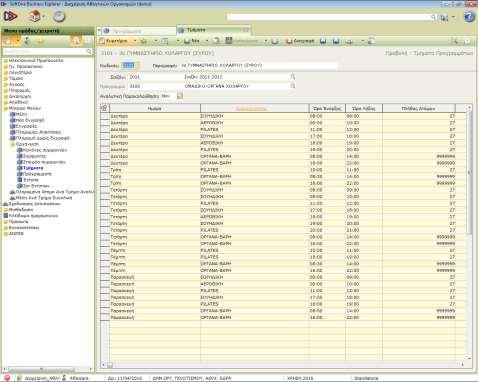The width and height of the screenshot is (478, 382).
Task: Click the Standalone status bar entry
Action: [x=366, y=378]
